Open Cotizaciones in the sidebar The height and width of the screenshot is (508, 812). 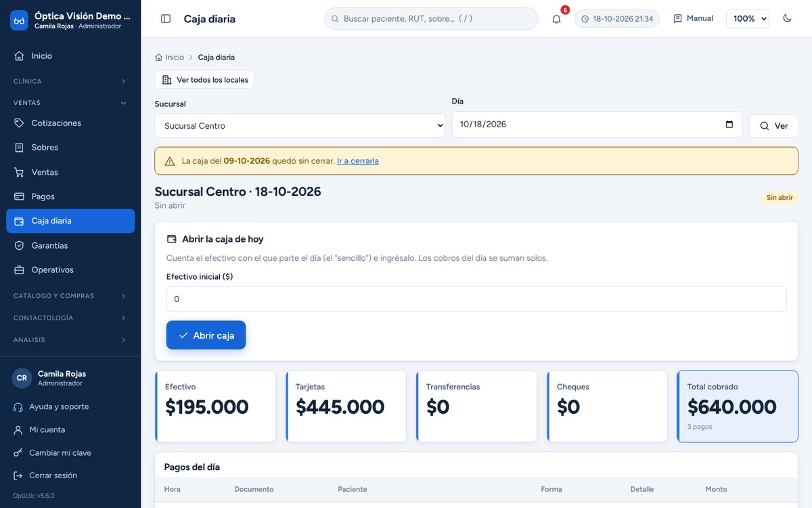70,123
